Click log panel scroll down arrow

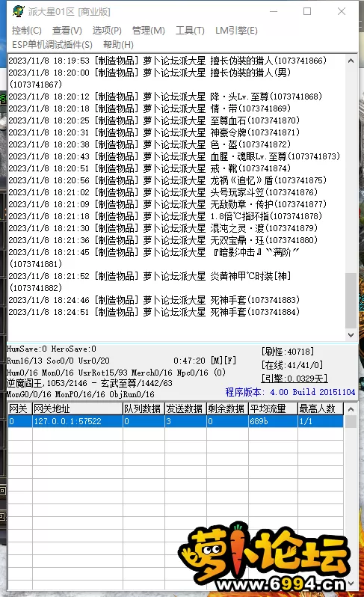coord(351,335)
